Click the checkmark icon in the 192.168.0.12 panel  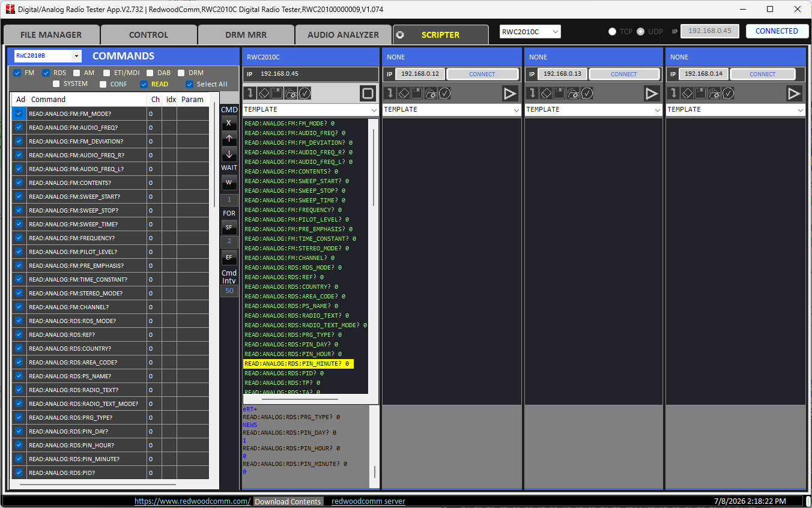point(445,93)
